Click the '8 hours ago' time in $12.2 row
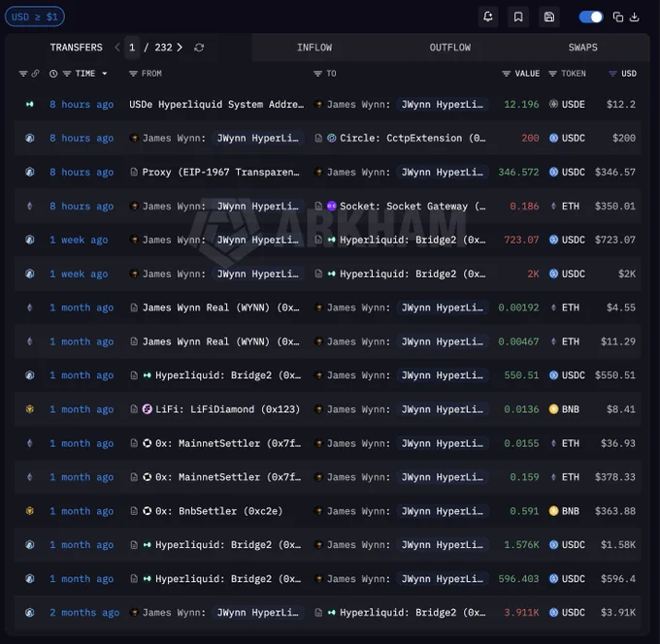The width and height of the screenshot is (660, 644). coord(82,105)
